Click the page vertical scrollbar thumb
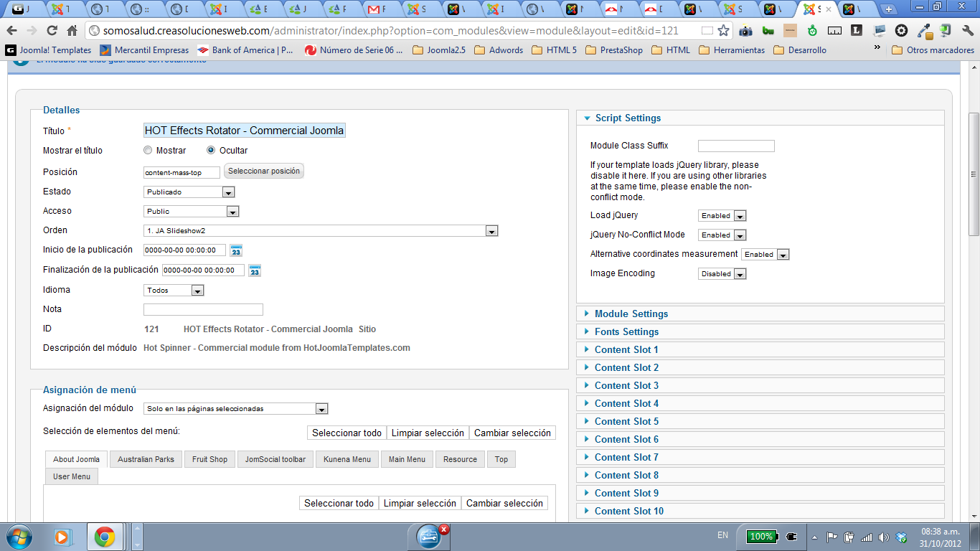 click(974, 174)
